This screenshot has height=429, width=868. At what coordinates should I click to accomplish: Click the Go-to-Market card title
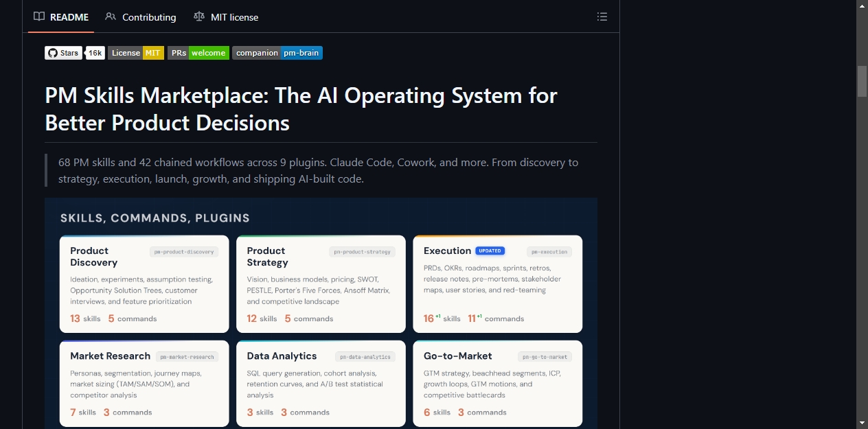[x=458, y=356]
